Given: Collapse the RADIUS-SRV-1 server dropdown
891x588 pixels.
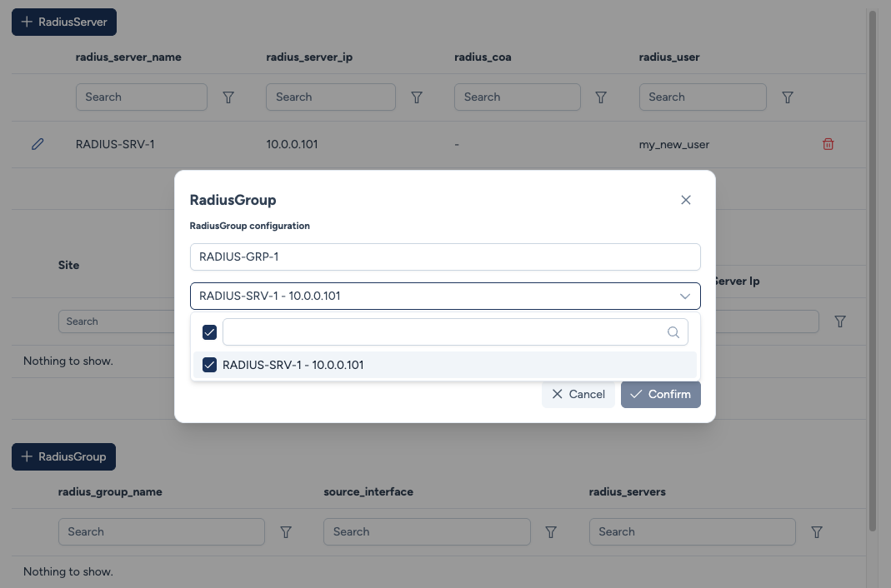Looking at the screenshot, I should [684, 296].
